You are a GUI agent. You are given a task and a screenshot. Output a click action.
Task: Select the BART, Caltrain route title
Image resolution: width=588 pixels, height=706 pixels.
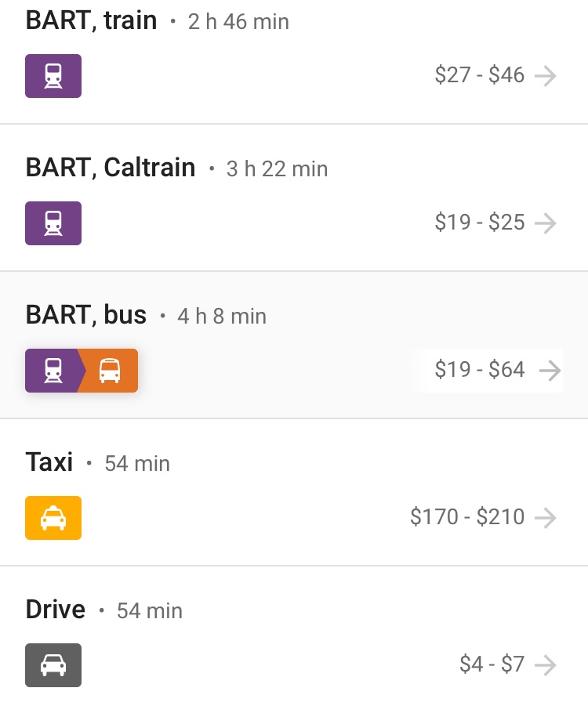click(111, 168)
